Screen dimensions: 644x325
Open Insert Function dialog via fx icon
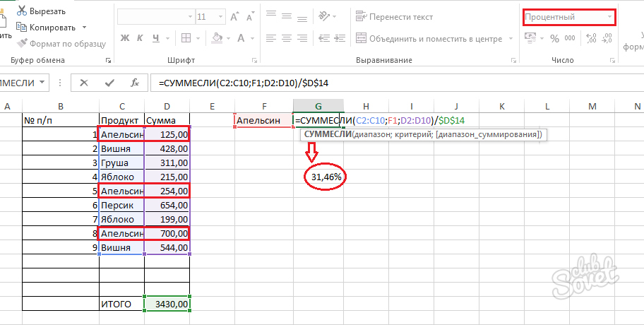[x=134, y=83]
